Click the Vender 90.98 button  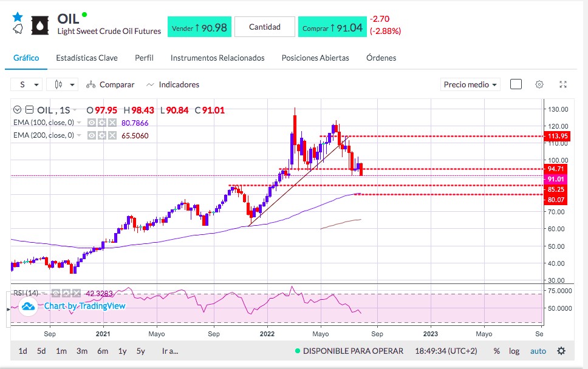click(x=199, y=27)
